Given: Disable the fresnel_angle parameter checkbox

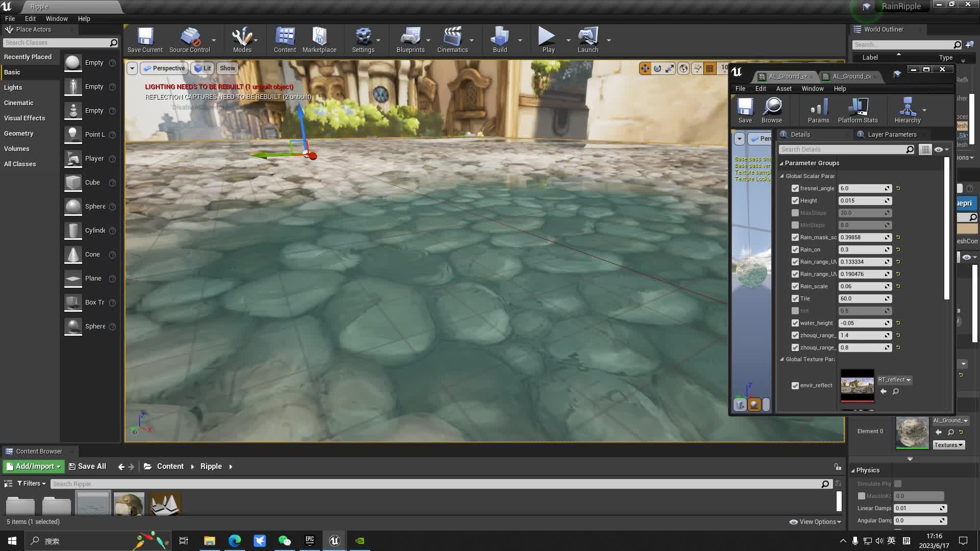Looking at the screenshot, I should coord(795,188).
